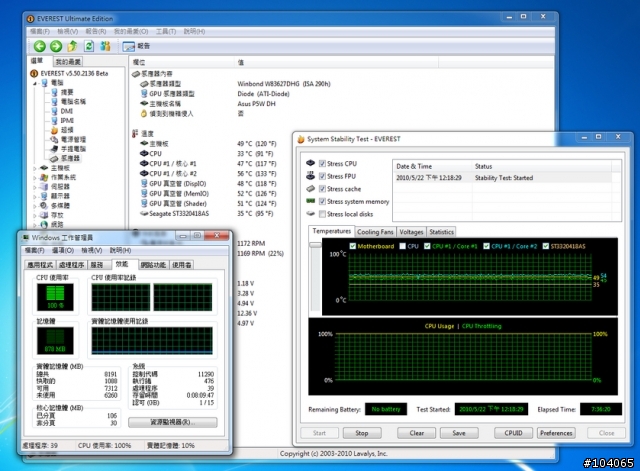Click the EVEREST toolbar people icon
This screenshot has width=640, height=471.
tap(105, 46)
